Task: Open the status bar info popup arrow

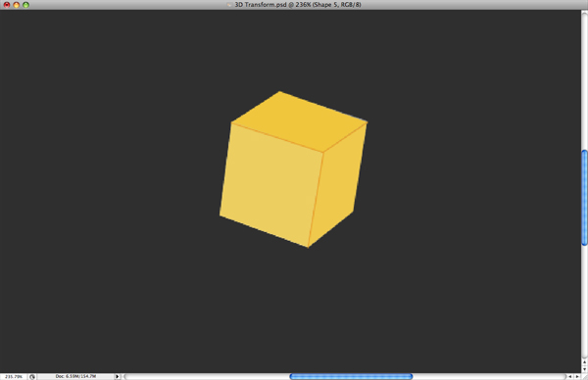Action: (x=117, y=377)
